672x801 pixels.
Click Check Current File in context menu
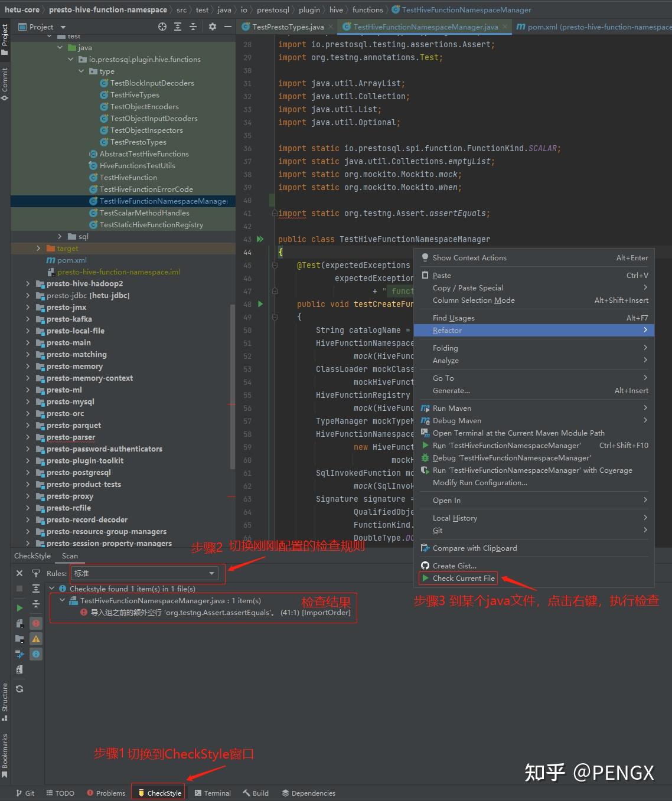point(458,578)
